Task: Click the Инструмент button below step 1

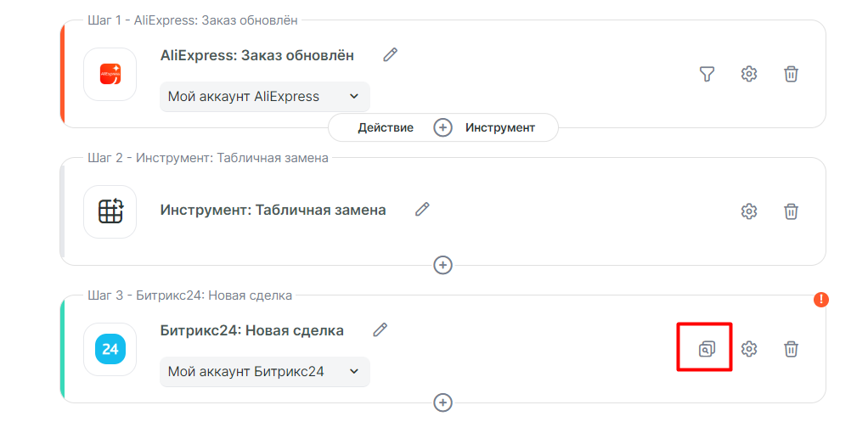Action: tap(499, 127)
